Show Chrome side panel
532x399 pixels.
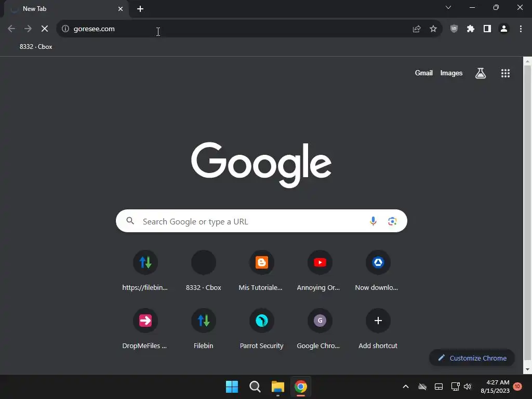pos(487,29)
